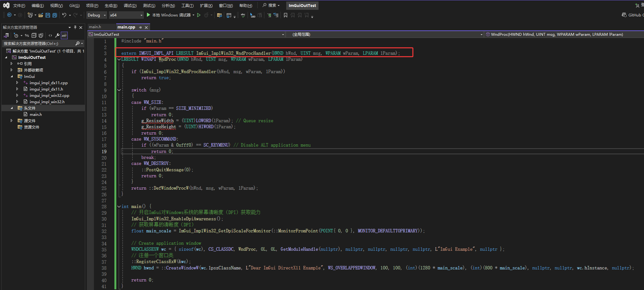Start debugging with the green play icon
Viewport: 644px width, 290px height.
148,15
